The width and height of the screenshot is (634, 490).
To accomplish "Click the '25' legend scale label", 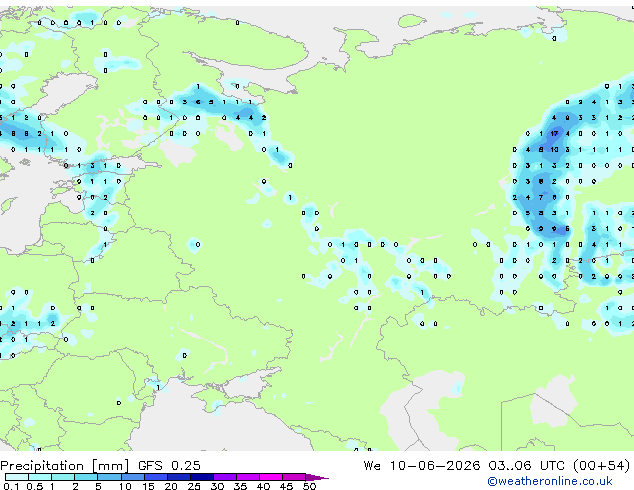I will coord(194,486).
